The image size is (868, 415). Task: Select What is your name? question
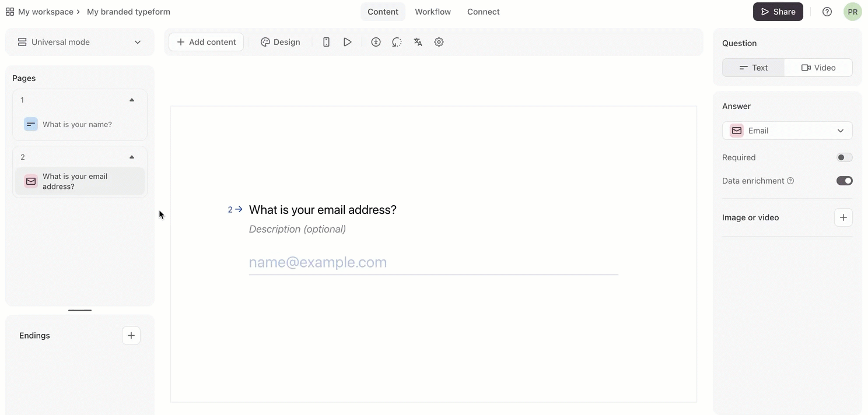(80, 124)
